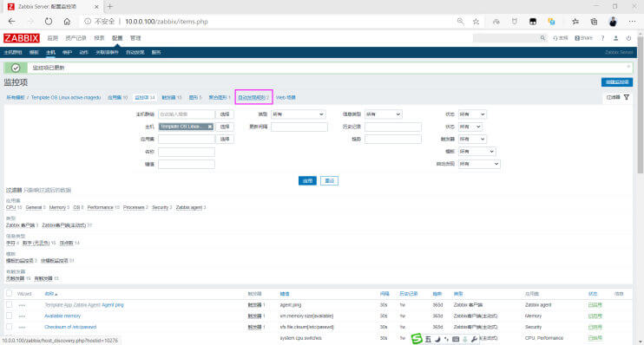The image size is (644, 345).
Task: Open the 自动发现 filter dropdown
Action: click(479, 164)
